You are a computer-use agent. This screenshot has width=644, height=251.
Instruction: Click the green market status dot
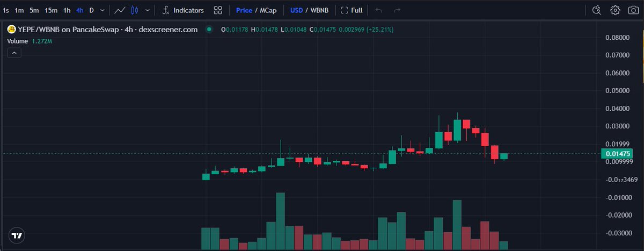(209, 29)
